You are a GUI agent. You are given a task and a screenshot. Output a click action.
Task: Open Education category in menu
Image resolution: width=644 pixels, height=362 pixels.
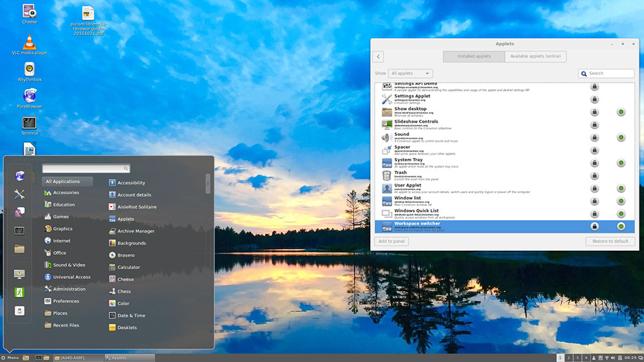(60, 204)
